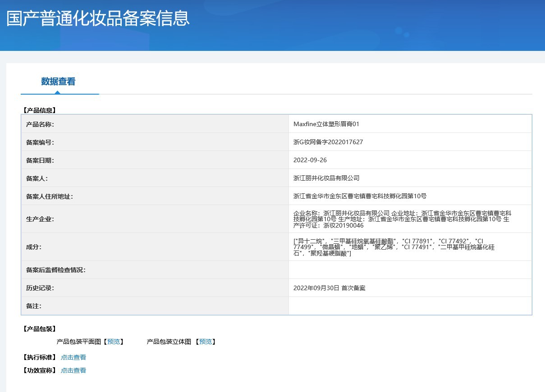Click the 备案编号 row label
Viewport: 545px width, 392px height.
point(40,142)
